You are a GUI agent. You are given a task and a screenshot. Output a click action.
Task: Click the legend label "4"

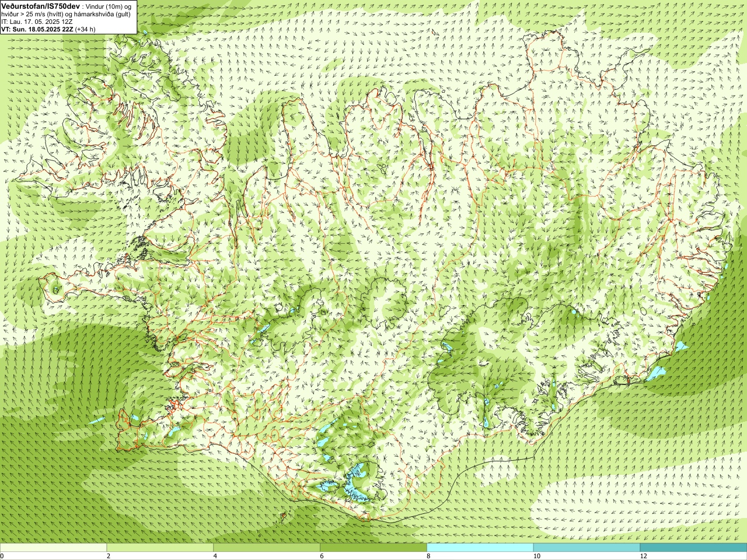tap(215, 556)
